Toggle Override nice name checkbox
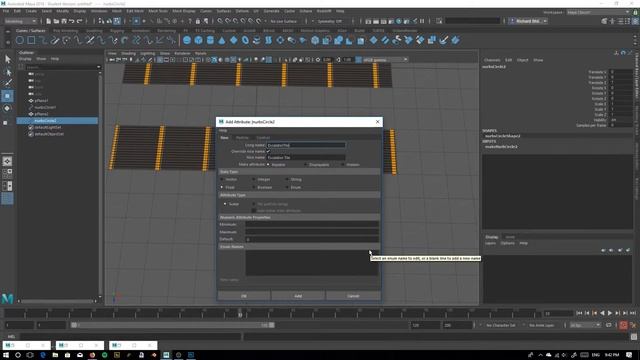This screenshot has width=640, height=360. (268, 151)
